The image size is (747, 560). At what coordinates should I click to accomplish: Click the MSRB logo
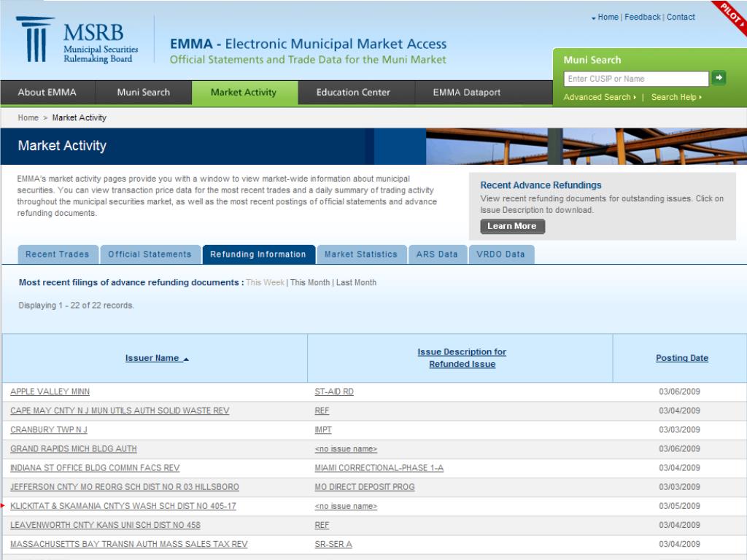click(x=77, y=41)
